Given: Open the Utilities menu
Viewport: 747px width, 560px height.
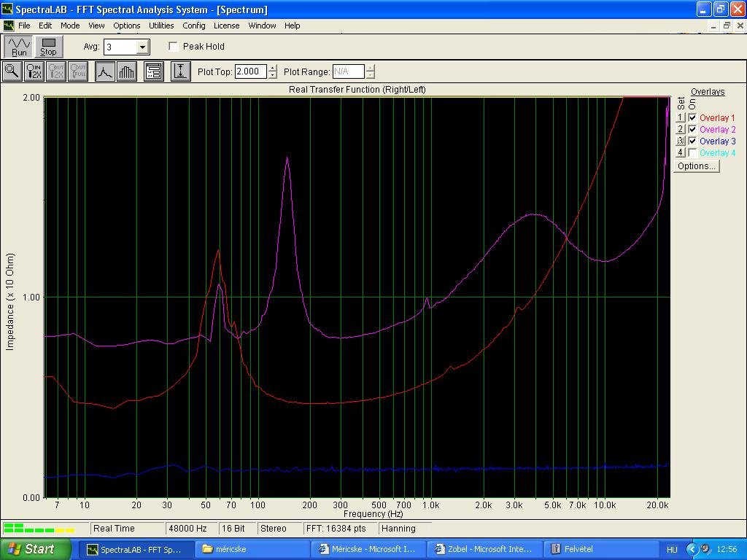Looking at the screenshot, I should tap(161, 26).
